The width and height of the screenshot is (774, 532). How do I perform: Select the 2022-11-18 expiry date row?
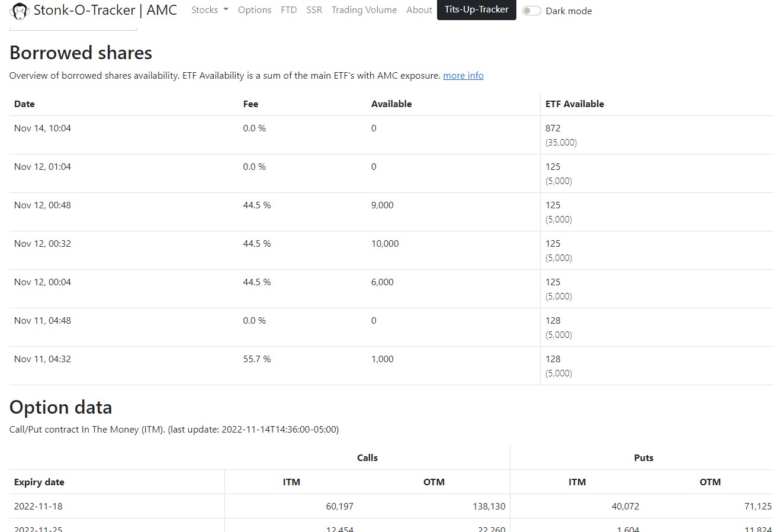(391, 507)
